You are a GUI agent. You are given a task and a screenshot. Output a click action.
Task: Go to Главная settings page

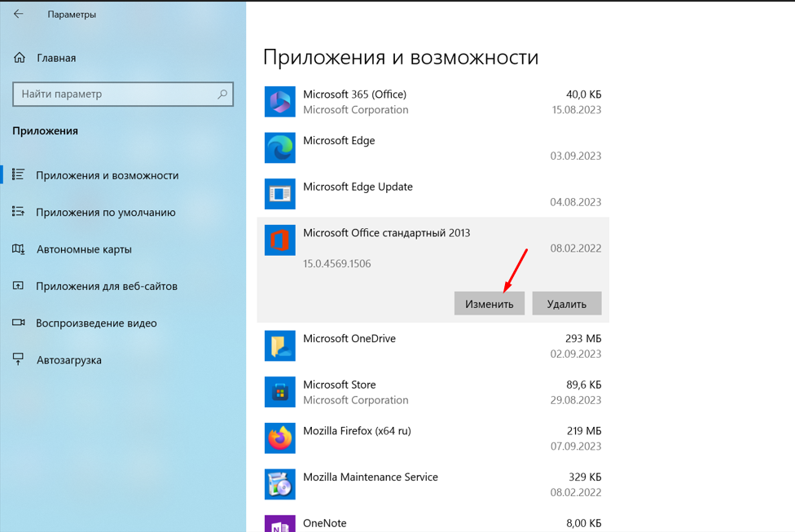point(56,59)
